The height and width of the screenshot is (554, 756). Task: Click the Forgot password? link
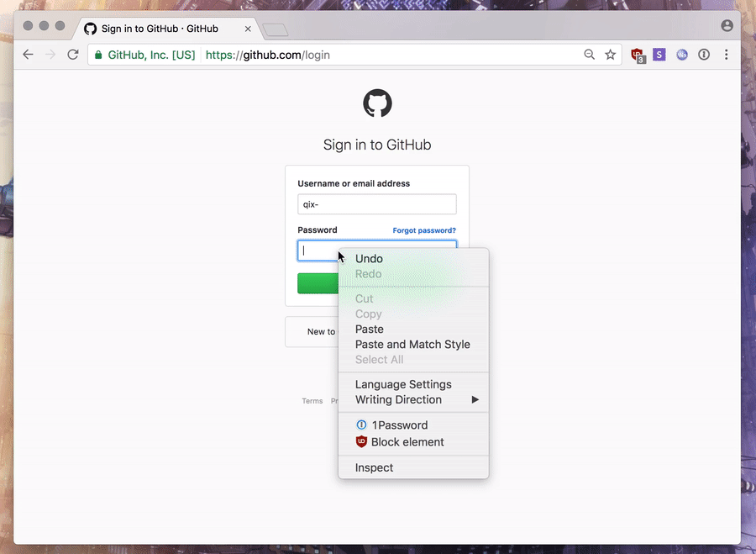click(424, 230)
